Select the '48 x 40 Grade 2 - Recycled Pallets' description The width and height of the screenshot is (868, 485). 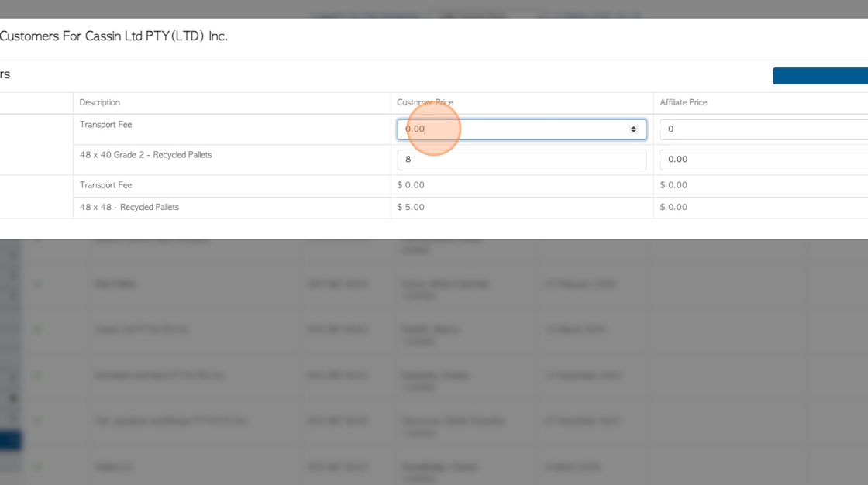pyautogui.click(x=146, y=155)
